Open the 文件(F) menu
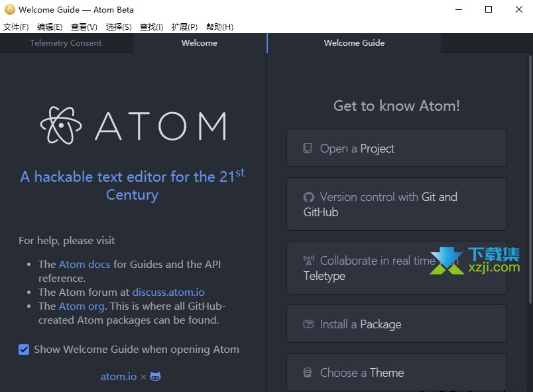The width and height of the screenshot is (533, 392). (16, 27)
